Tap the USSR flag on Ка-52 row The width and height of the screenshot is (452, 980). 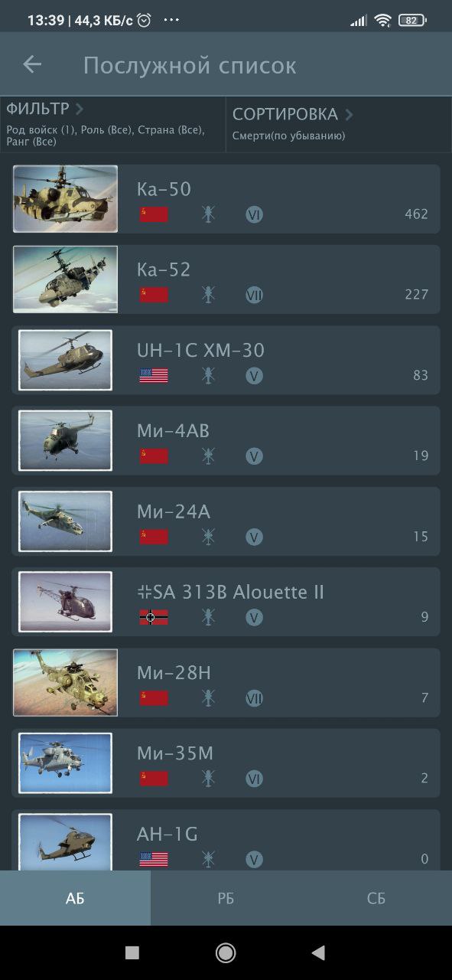coord(154,295)
